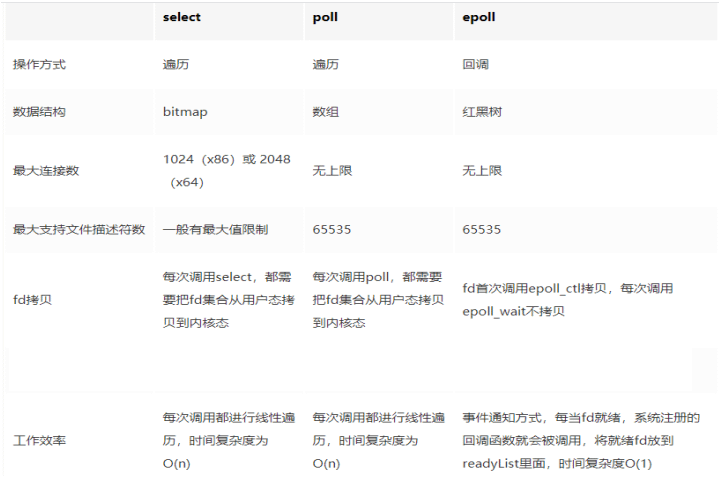Click the '回调' cell in the epoll column
Viewport: 719px width, 482px height.
click(x=475, y=64)
